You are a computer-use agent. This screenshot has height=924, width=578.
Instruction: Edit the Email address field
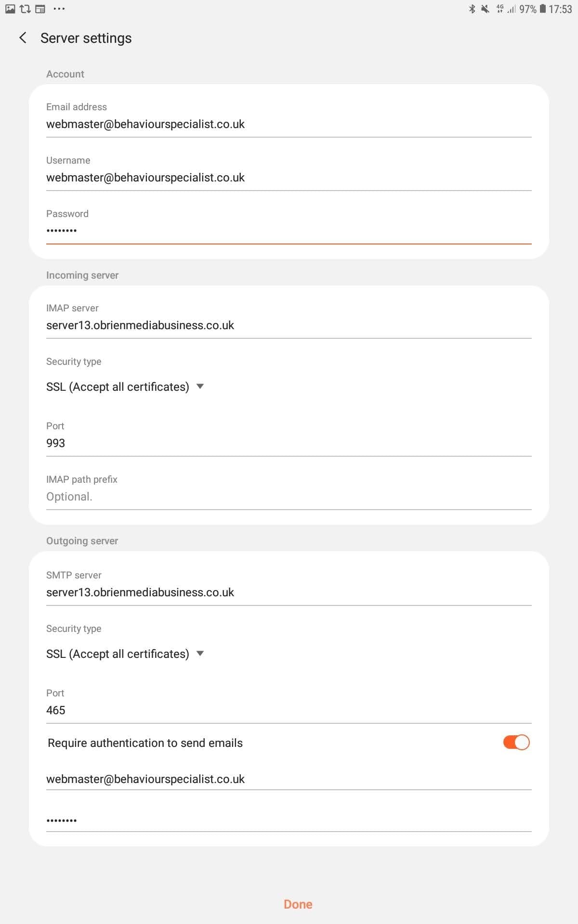click(x=289, y=124)
